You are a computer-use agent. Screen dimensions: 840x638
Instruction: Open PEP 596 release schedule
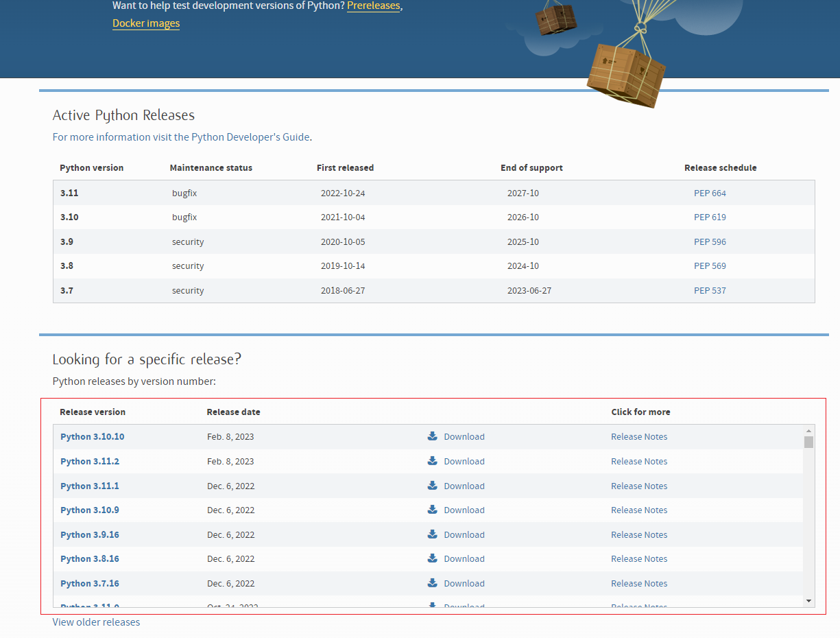tap(710, 242)
